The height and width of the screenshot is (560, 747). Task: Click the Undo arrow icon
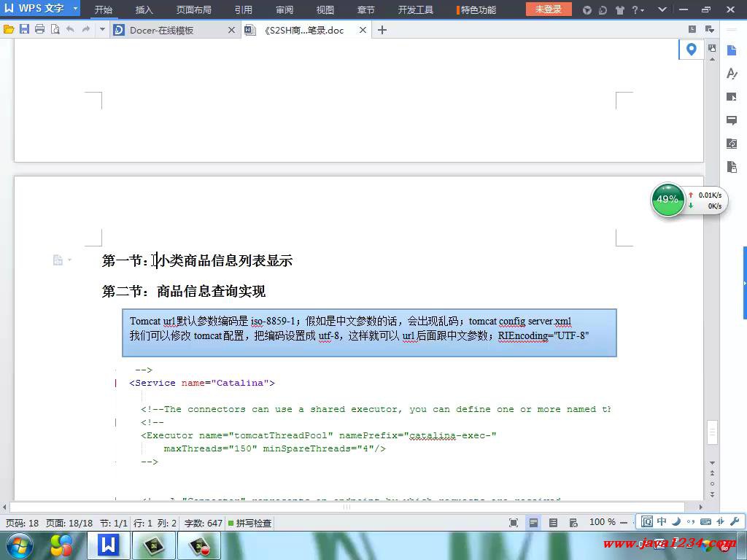pos(70,30)
